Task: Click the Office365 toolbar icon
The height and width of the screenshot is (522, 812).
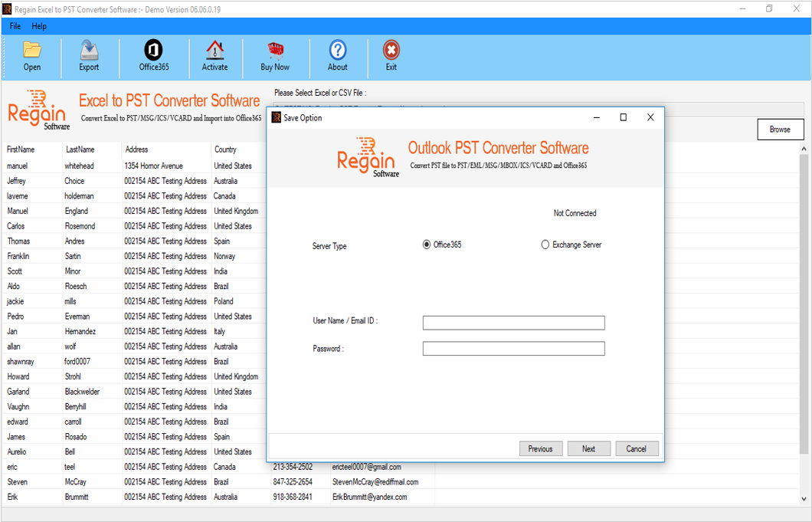Action: 153,55
